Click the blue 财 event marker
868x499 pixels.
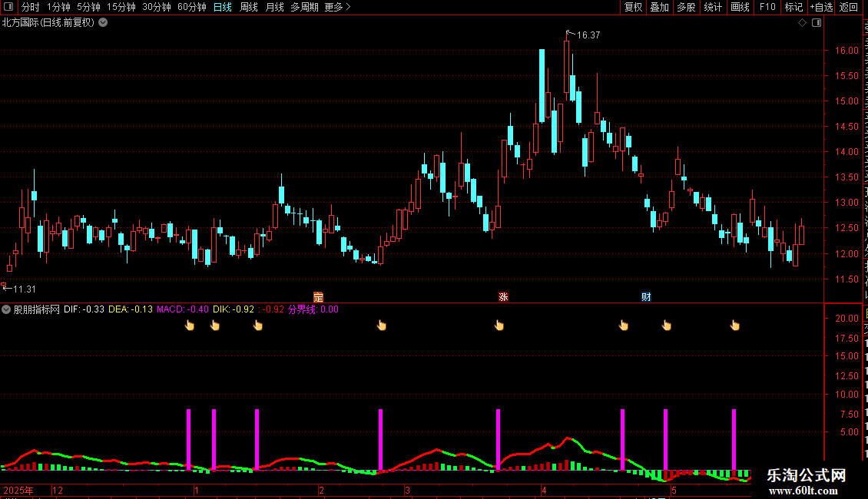pyautogui.click(x=646, y=297)
